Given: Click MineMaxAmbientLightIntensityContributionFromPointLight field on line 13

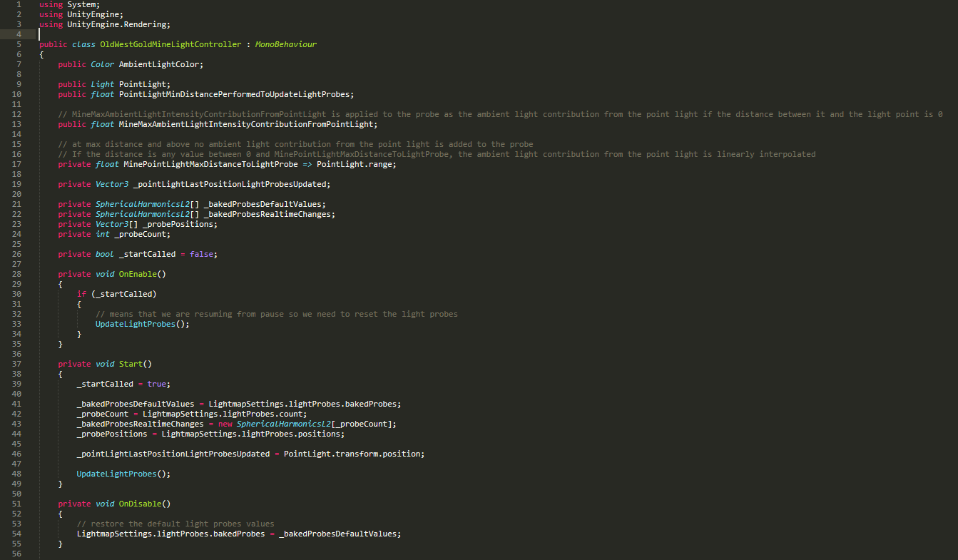Looking at the screenshot, I should [x=245, y=124].
